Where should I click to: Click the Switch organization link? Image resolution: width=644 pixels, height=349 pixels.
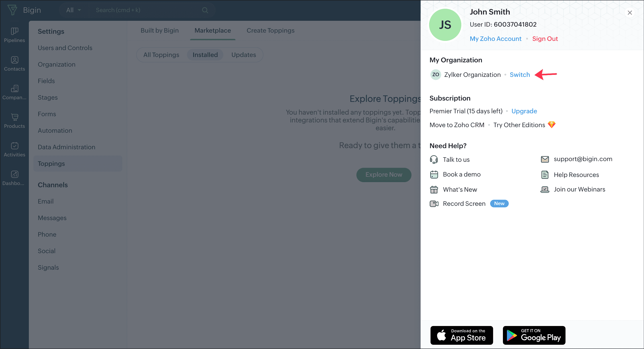(x=519, y=75)
